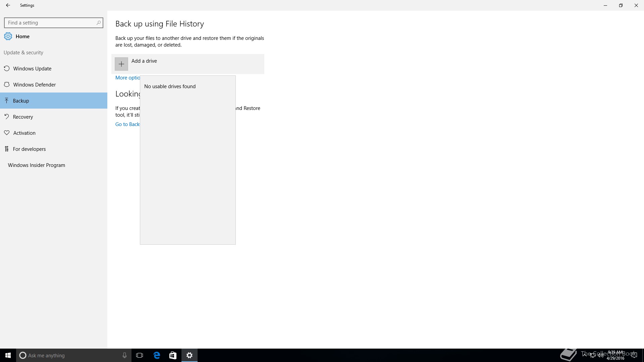
Task: Open the Windows Start menu
Action: pos(8,355)
